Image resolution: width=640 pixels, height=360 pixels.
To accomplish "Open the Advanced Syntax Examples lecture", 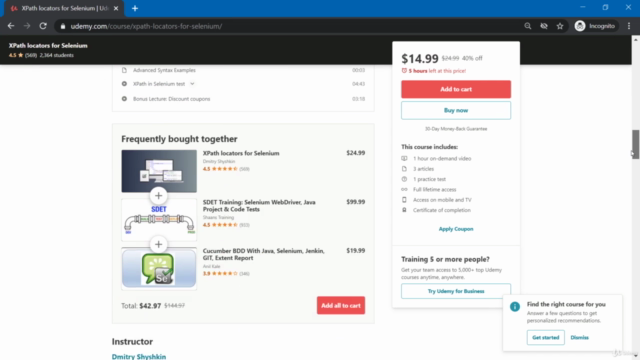I will point(164,70).
